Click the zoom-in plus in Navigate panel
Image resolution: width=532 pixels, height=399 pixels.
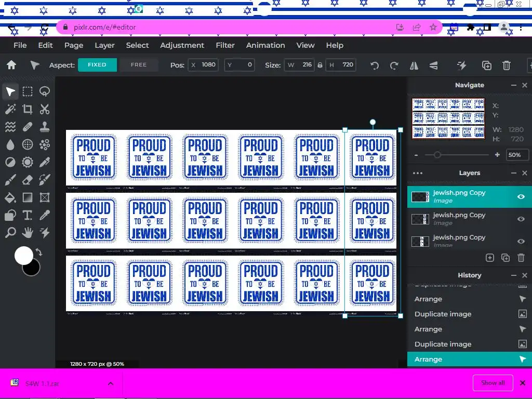click(x=497, y=155)
